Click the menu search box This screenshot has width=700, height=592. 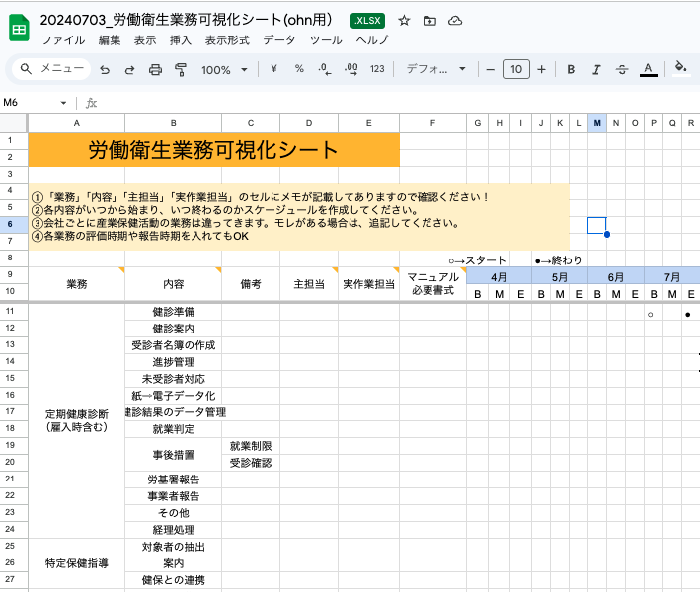[x=51, y=69]
